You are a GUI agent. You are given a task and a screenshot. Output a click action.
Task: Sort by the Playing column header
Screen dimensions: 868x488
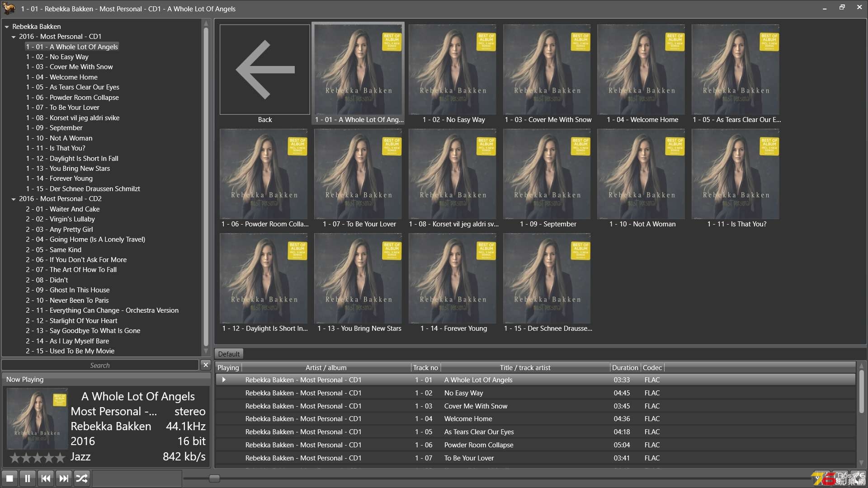[x=228, y=367]
